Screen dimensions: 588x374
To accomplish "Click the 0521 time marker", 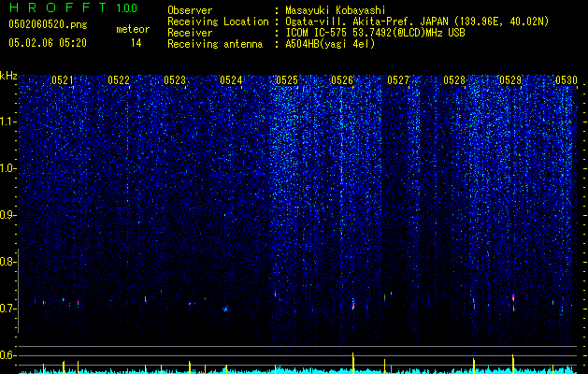I will point(63,80).
